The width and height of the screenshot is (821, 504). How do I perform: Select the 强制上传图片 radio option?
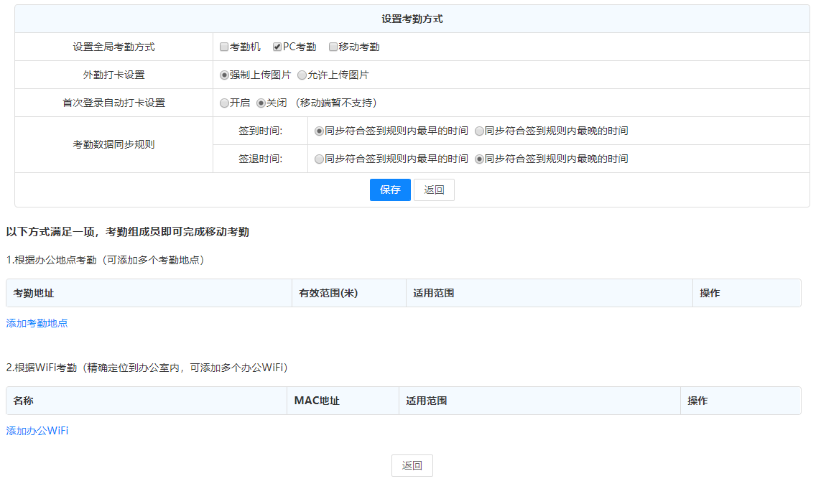224,75
